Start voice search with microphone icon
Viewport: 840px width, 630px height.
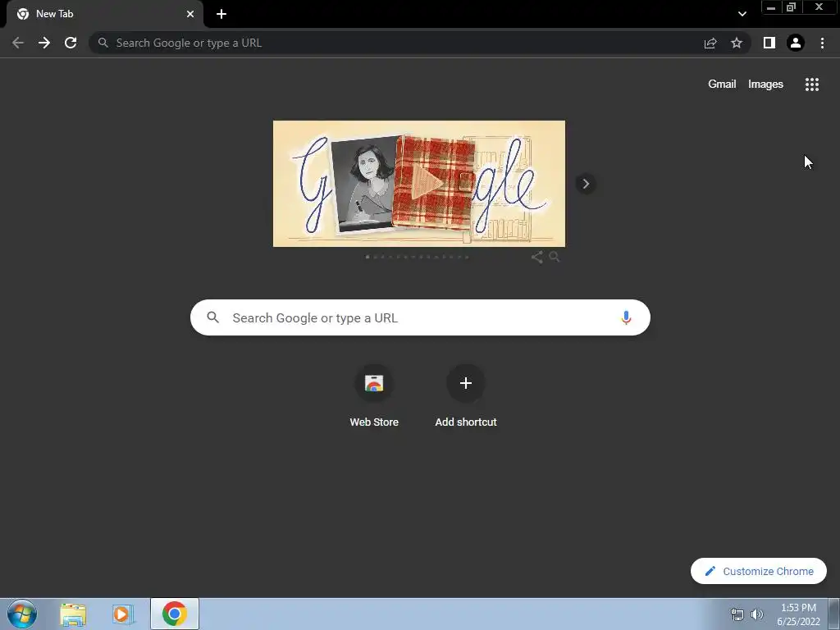(626, 317)
